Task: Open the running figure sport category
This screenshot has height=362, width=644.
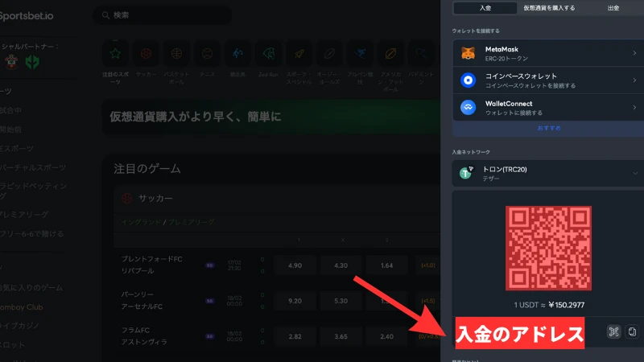Action: pos(237,53)
